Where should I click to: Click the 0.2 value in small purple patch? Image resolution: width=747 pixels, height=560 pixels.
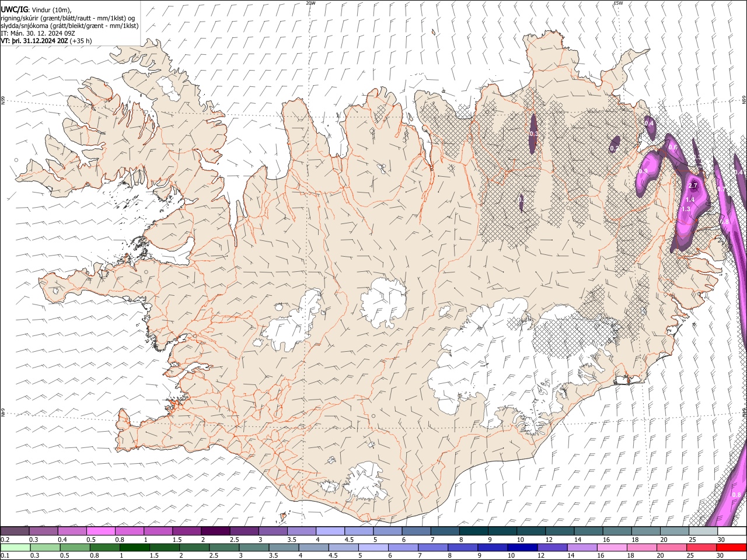coord(614,149)
